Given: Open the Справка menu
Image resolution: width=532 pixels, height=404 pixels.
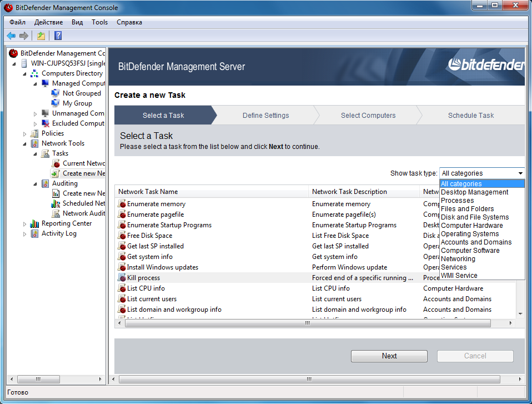Looking at the screenshot, I should click(129, 22).
